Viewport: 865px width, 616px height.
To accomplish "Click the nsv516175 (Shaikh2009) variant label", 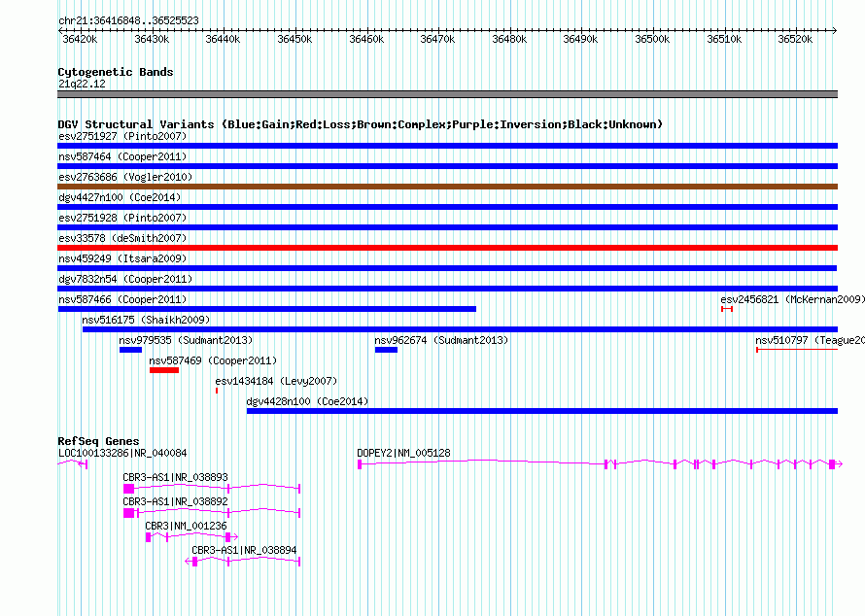I will 146,320.
